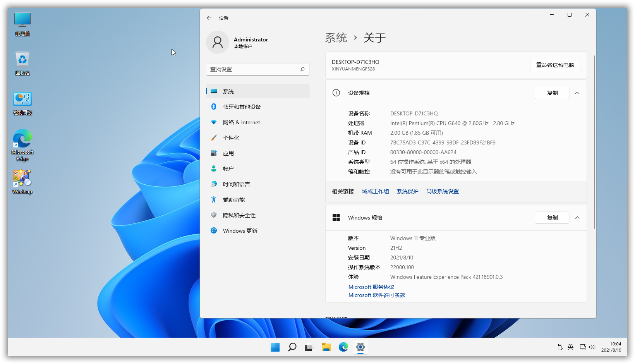The width and height of the screenshot is (635, 364).
Task: Click the 安装日期 value 2021/8/10
Action: (402, 258)
